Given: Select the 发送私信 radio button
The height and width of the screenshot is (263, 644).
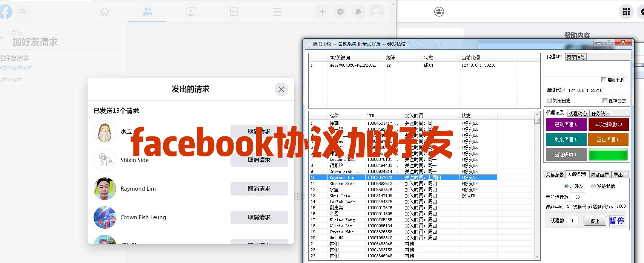Looking at the screenshot, I should click(593, 186).
